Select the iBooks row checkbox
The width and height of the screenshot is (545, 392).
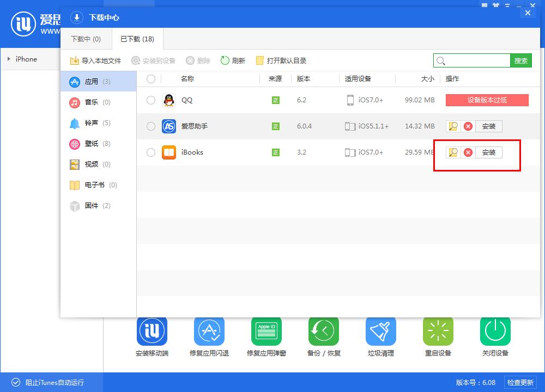151,152
